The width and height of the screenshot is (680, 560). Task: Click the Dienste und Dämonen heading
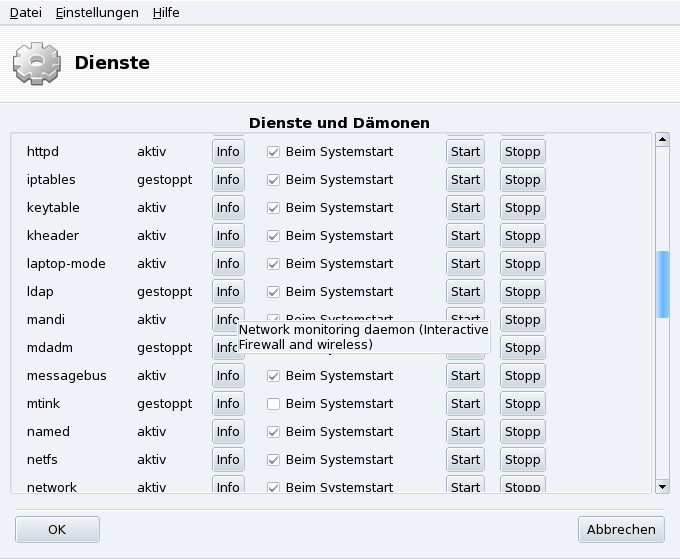point(339,123)
